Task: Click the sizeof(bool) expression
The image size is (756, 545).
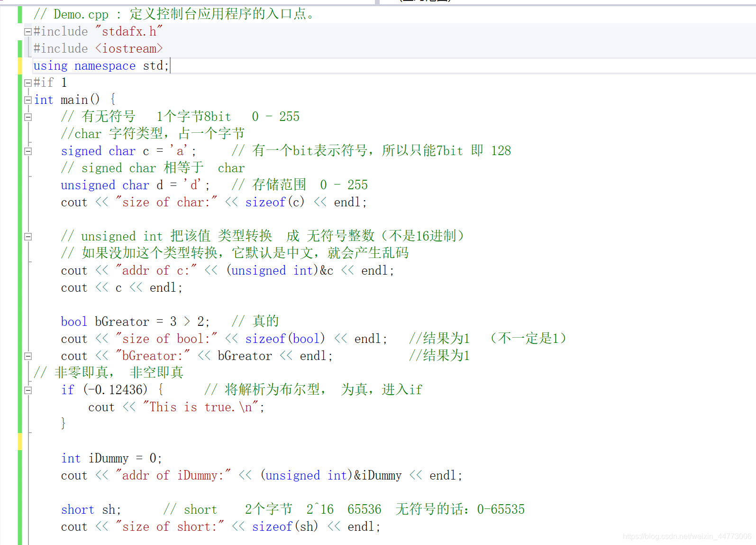Action: (285, 339)
